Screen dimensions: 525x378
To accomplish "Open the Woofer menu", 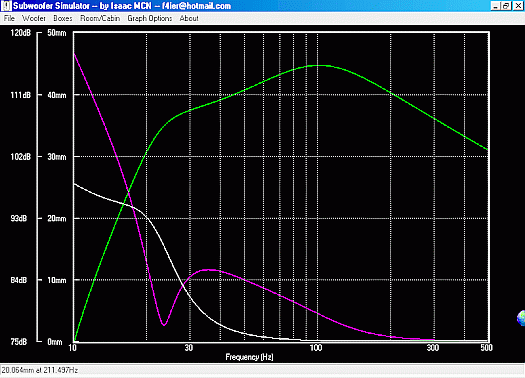I will [x=33, y=18].
